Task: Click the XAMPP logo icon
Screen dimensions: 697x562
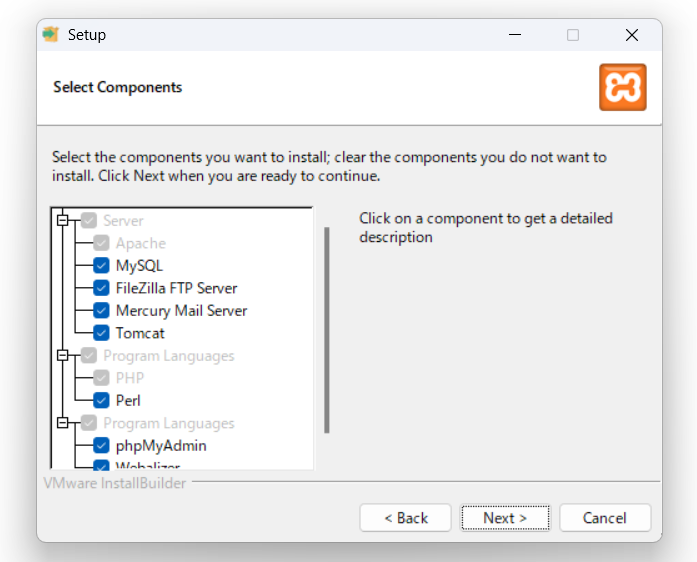Action: click(622, 87)
